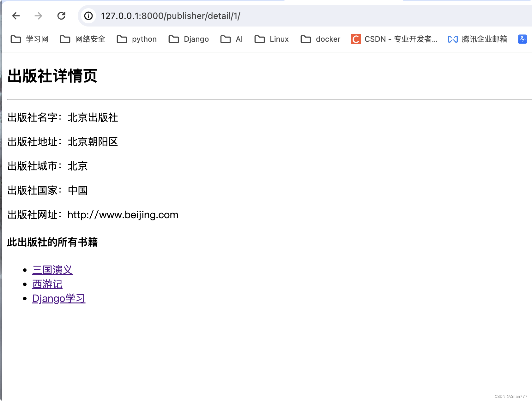Screen dimensions: 532x401
Task: Focus the address bar showing 127.0.0.1:8000/publisher/detail/1/
Action: [305, 16]
